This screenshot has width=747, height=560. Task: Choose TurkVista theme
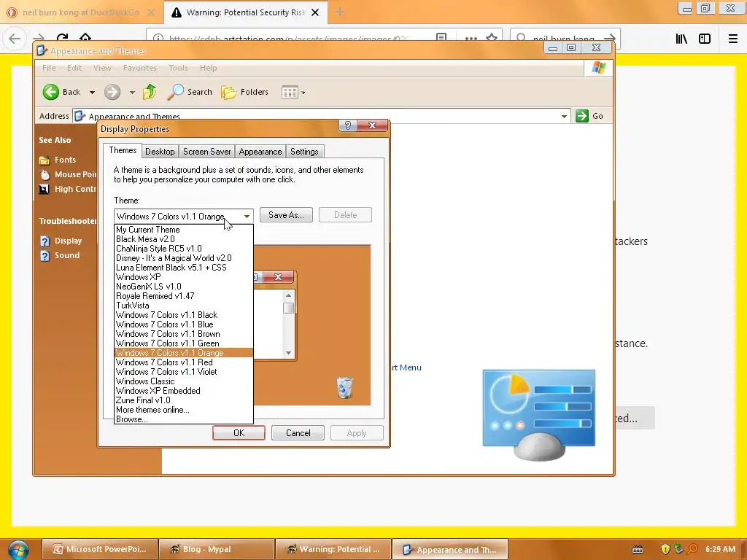click(x=184, y=306)
